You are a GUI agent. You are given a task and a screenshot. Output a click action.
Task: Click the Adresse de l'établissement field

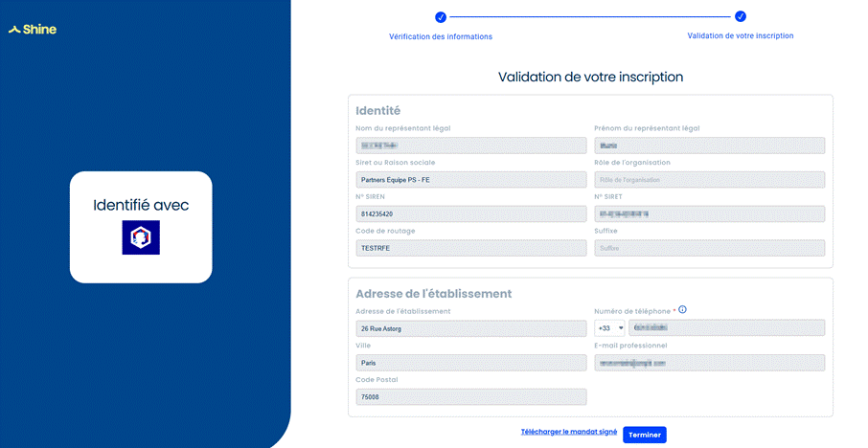471,328
